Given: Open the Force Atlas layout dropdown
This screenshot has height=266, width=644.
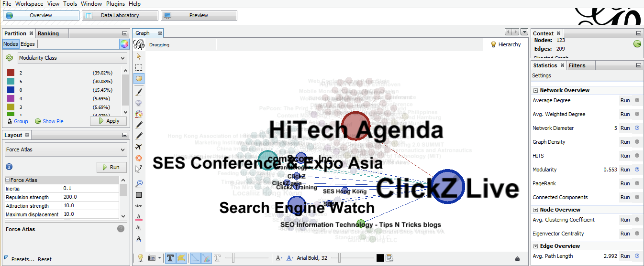Looking at the screenshot, I should [x=66, y=149].
